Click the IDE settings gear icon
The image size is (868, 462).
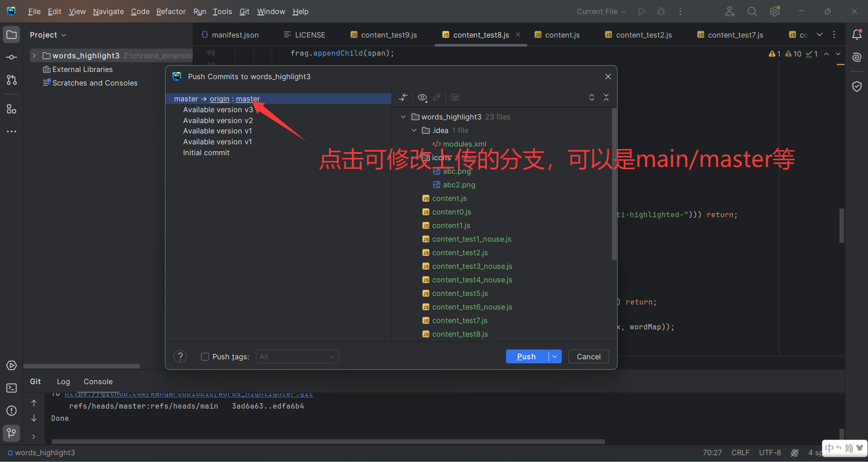tap(774, 11)
